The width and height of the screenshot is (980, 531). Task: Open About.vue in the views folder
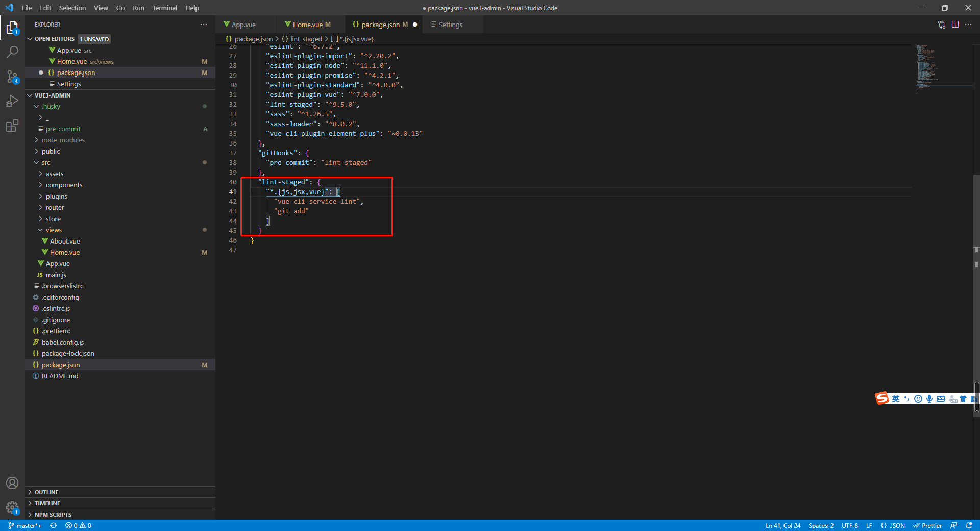[x=65, y=241]
